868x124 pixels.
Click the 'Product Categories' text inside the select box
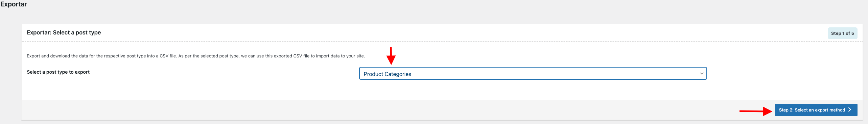(x=387, y=74)
